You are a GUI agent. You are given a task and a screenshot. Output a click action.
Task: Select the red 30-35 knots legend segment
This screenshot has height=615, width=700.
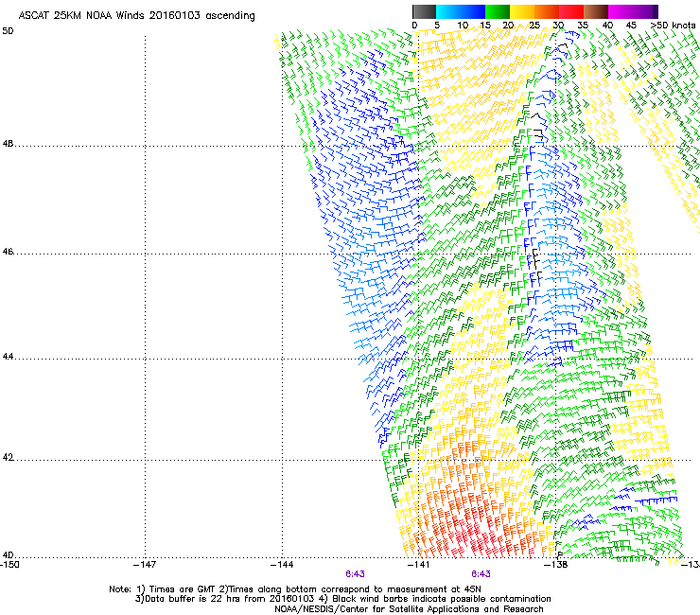point(571,11)
